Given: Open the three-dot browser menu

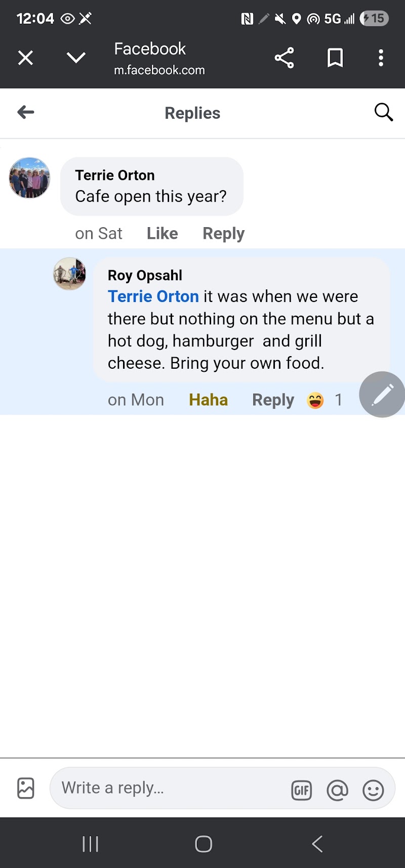Looking at the screenshot, I should click(381, 58).
